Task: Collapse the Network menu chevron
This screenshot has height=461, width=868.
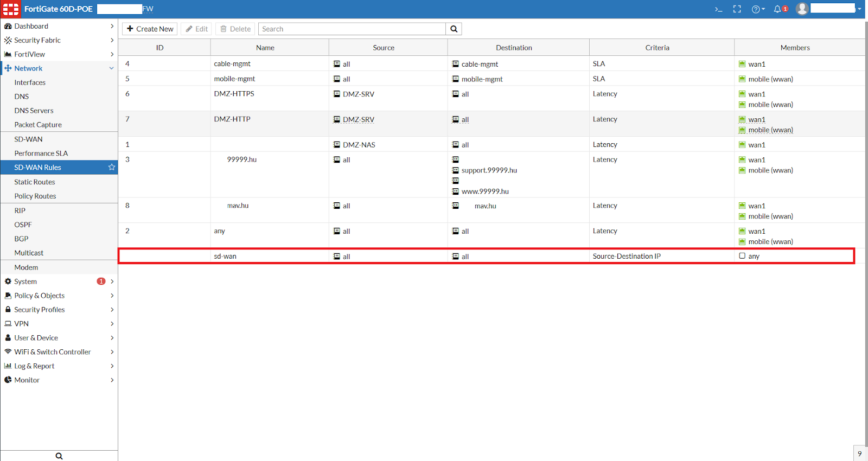Action: pyautogui.click(x=112, y=68)
